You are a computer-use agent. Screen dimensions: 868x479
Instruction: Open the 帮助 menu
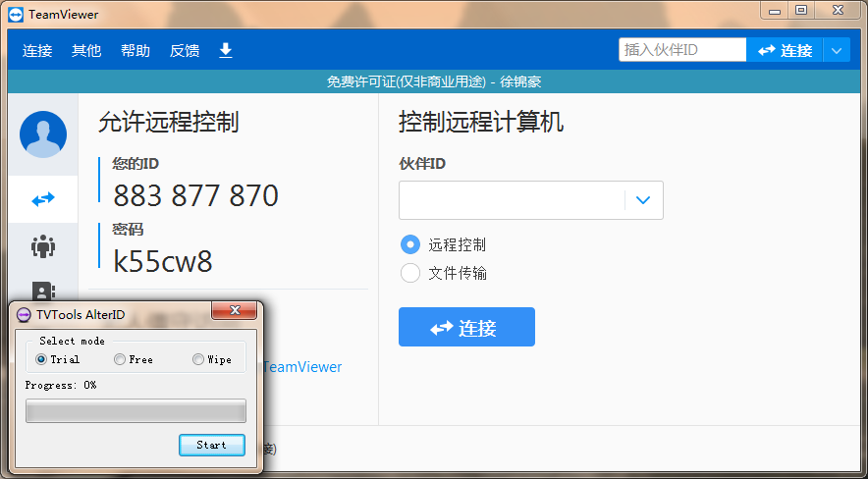(x=136, y=50)
